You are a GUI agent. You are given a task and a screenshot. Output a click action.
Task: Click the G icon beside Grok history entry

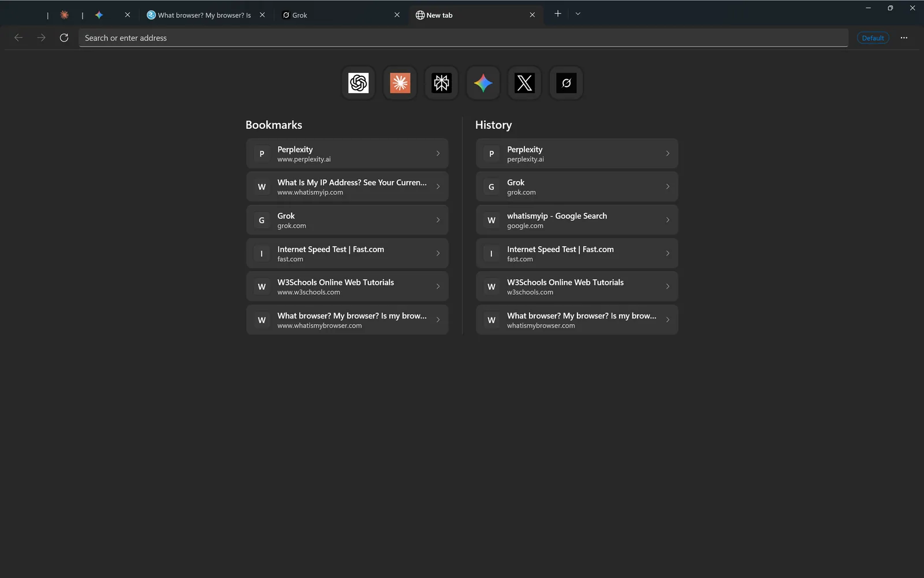pyautogui.click(x=491, y=187)
